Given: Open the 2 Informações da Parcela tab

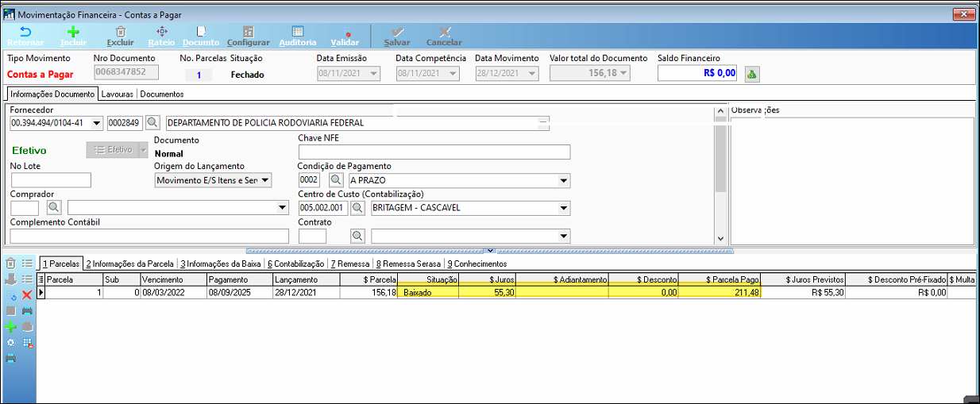Looking at the screenshot, I should tap(129, 264).
